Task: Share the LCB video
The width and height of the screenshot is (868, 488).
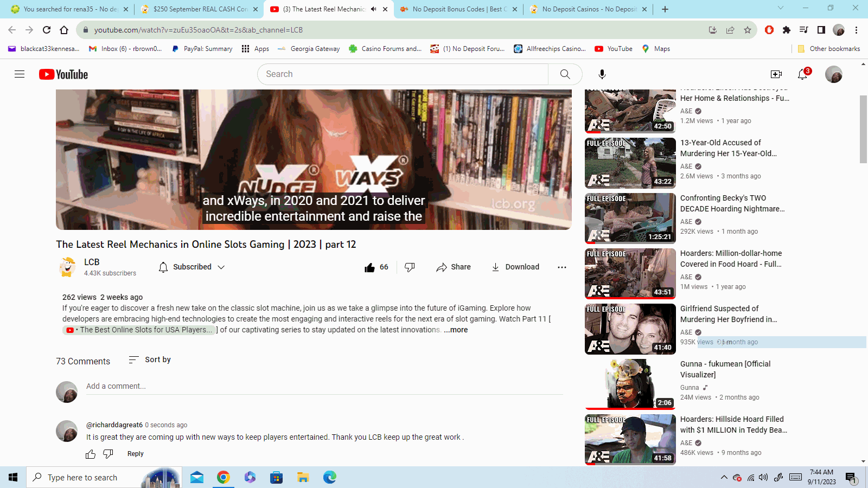Action: [454, 267]
